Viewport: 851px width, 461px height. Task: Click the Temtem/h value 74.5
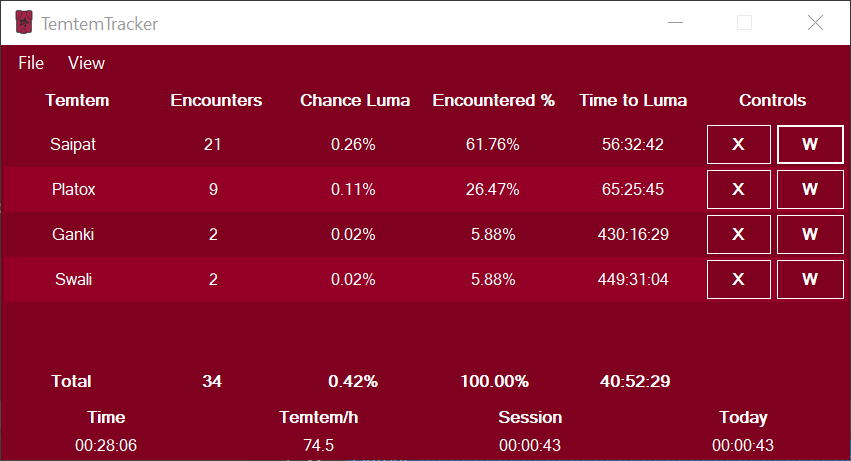tap(319, 445)
